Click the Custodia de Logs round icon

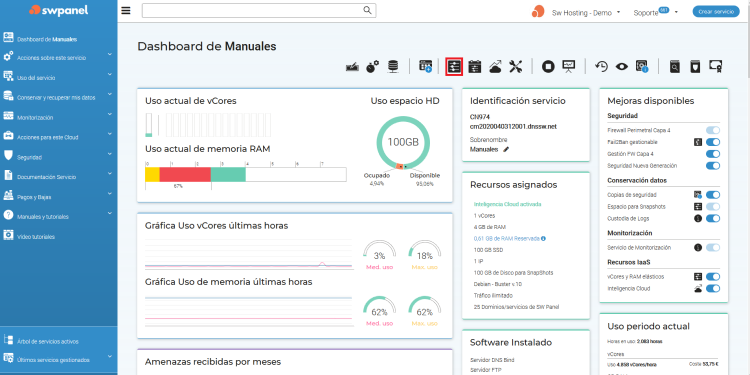[698, 219]
